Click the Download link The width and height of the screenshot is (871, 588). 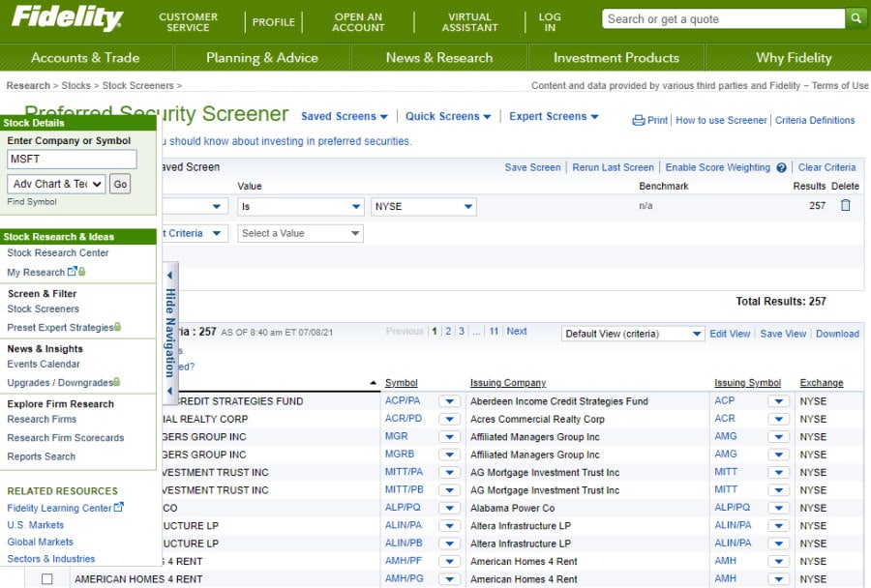pyautogui.click(x=837, y=334)
